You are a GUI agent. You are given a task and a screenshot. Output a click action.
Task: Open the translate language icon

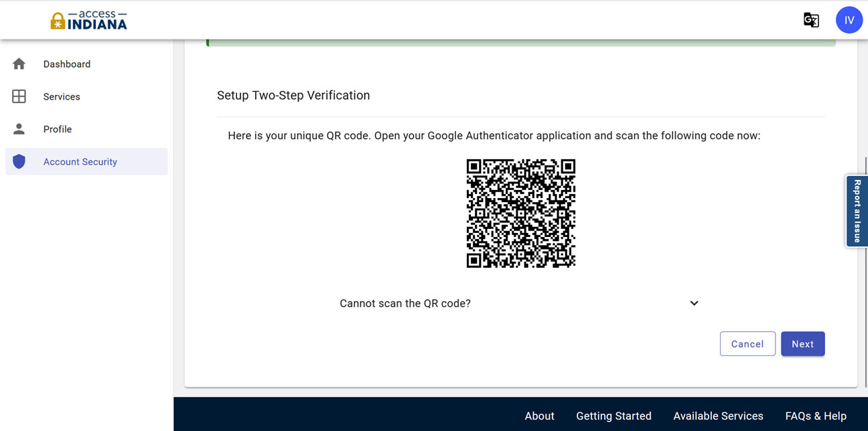click(x=811, y=20)
